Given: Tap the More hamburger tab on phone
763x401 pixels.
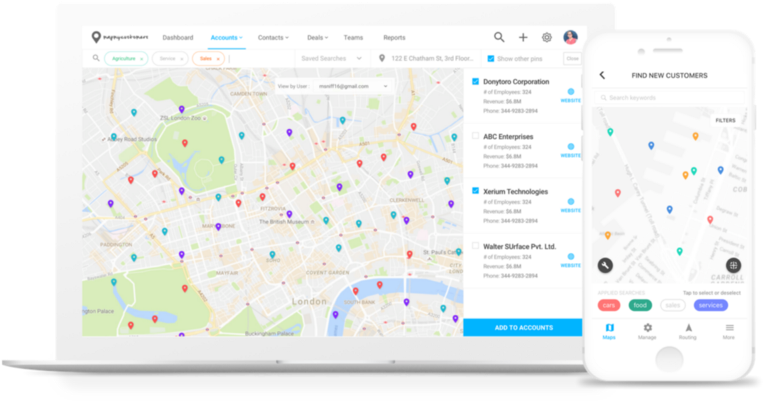Looking at the screenshot, I should [728, 331].
